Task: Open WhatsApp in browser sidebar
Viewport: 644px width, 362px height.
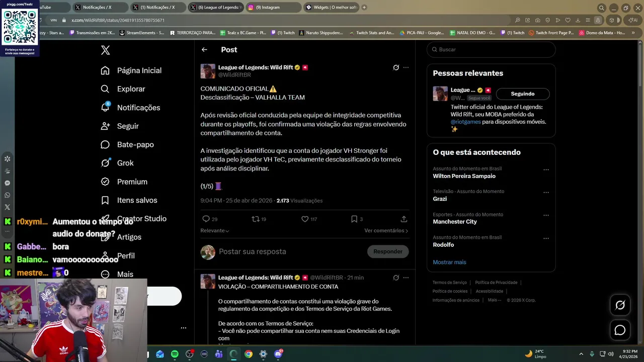Action: [x=7, y=195]
